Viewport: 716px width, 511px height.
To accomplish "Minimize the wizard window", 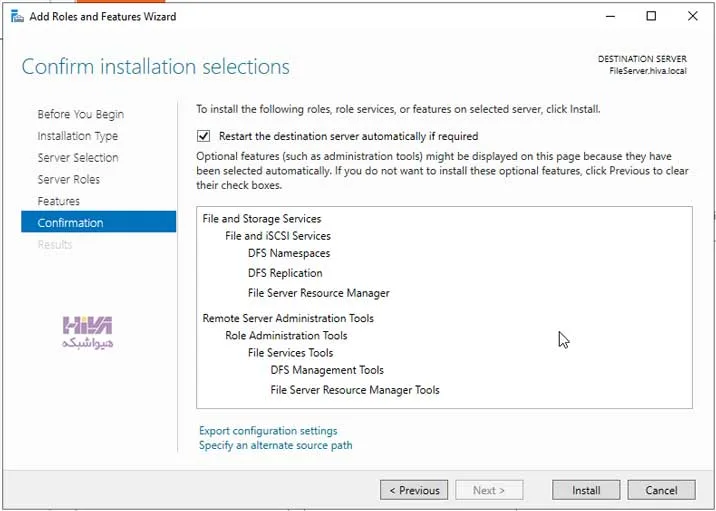I will tap(610, 16).
